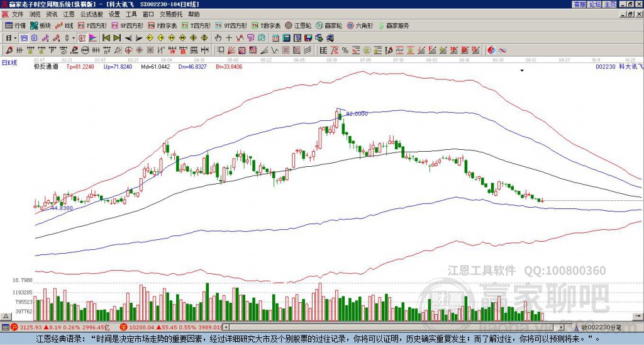Select the crosshair cursor tool
The height and width of the screenshot is (345, 644).
click(x=229, y=38)
